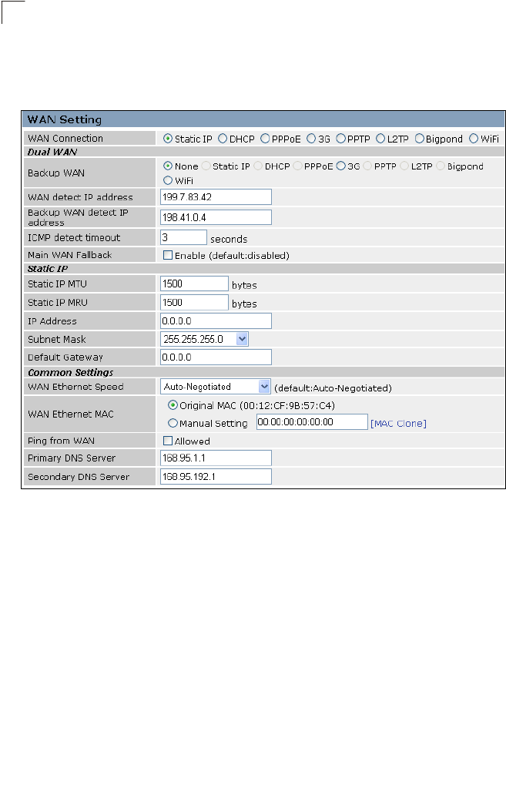Check Allowed for Ping from WAN
The image size is (506, 812).
pos(168,441)
